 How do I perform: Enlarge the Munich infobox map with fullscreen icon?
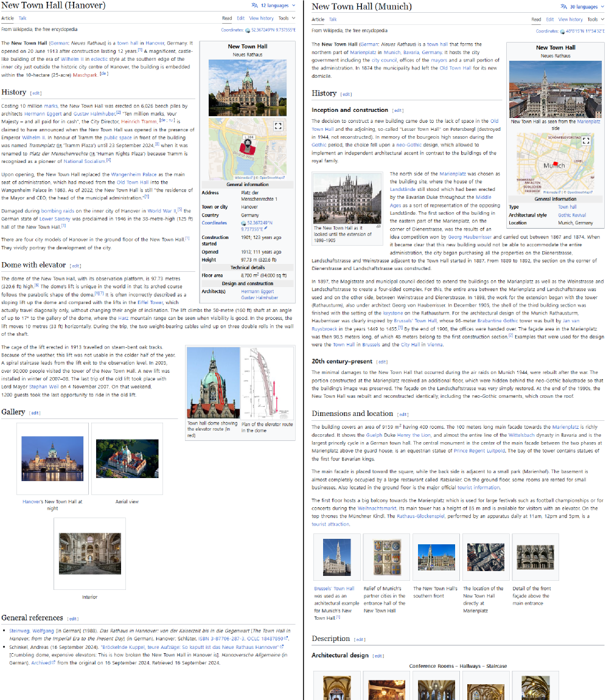click(x=586, y=140)
